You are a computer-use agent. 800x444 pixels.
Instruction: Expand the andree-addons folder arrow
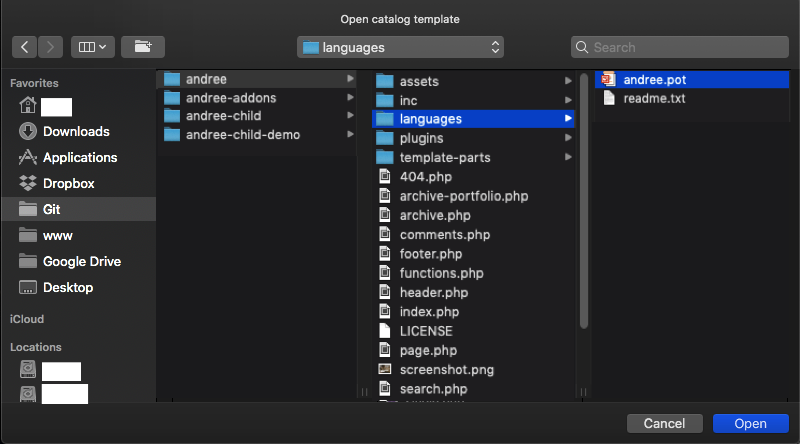351,97
